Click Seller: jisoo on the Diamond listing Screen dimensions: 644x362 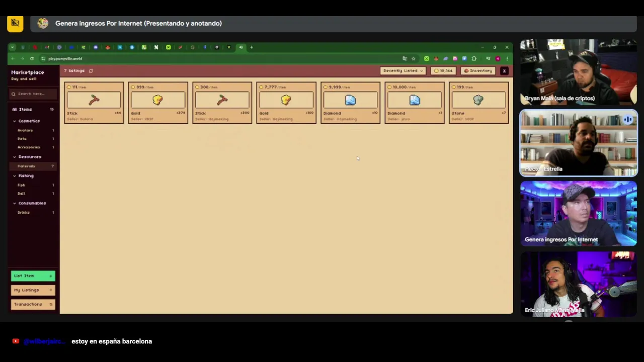[x=398, y=119]
